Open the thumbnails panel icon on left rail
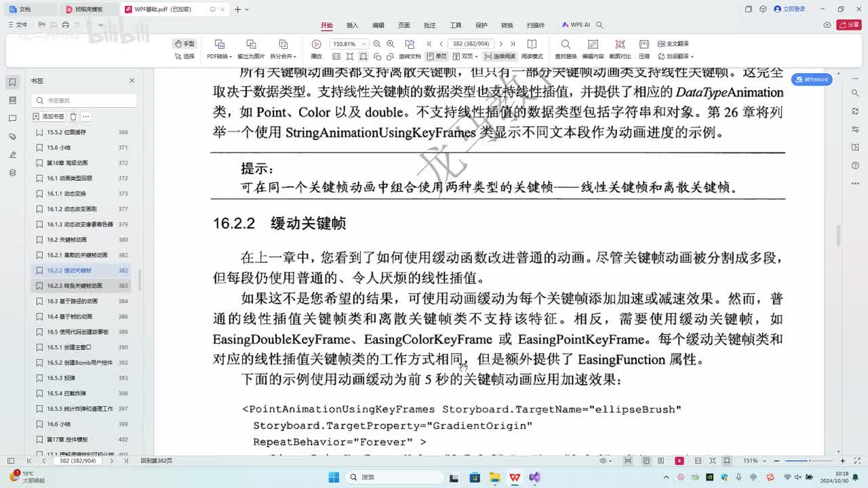868x488 pixels. [x=12, y=100]
